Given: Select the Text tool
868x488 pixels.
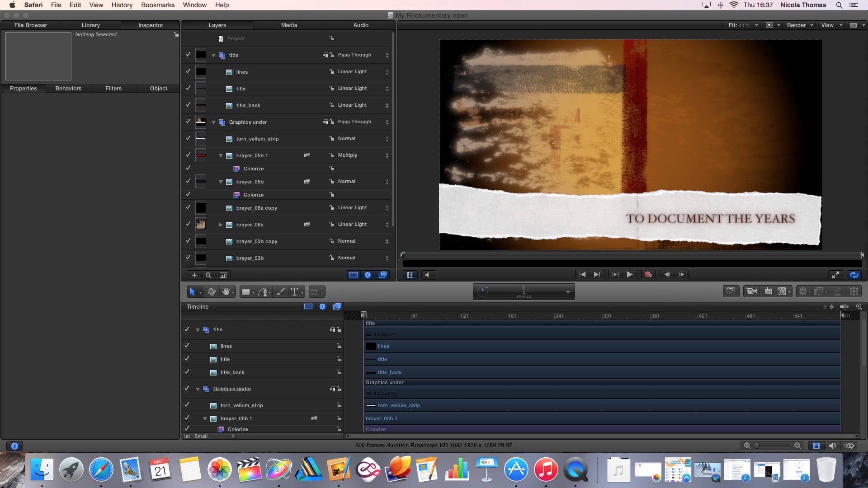Looking at the screenshot, I should click(294, 292).
